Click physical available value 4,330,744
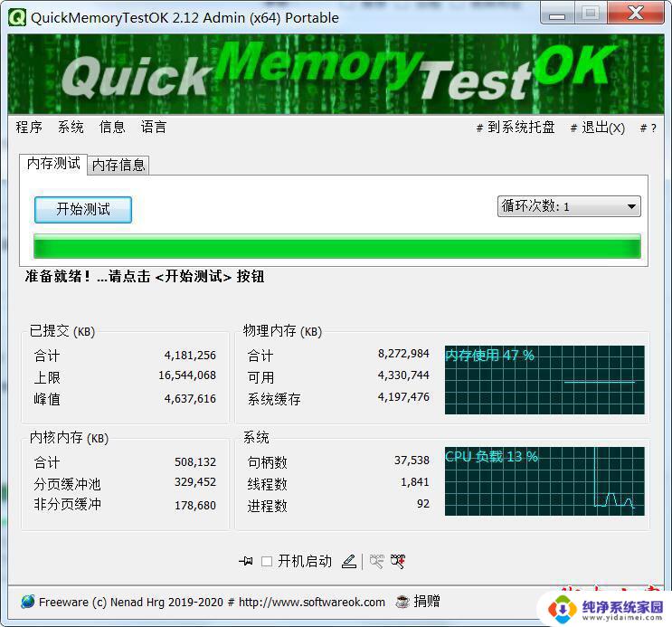Viewport: 672px width, 627px height. pyautogui.click(x=403, y=375)
